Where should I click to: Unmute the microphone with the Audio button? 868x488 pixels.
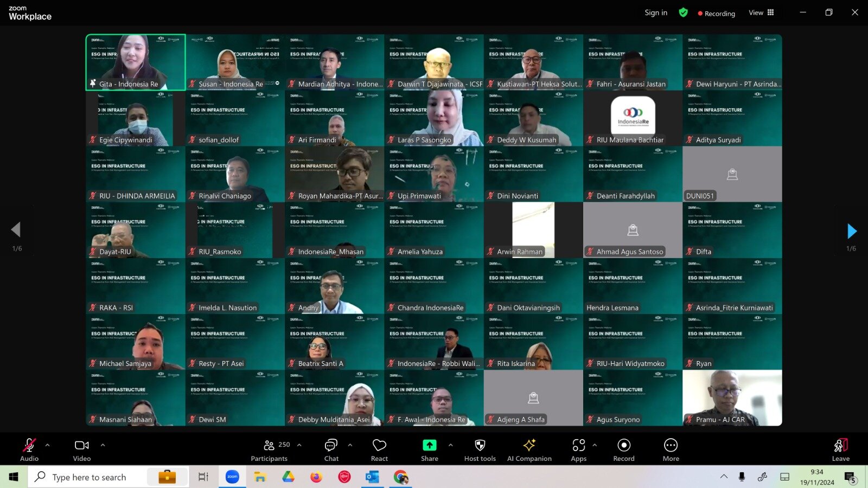pos(29,450)
